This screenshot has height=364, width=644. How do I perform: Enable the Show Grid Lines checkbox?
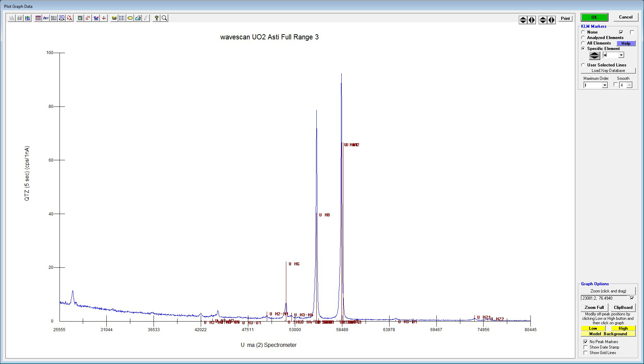pos(586,353)
